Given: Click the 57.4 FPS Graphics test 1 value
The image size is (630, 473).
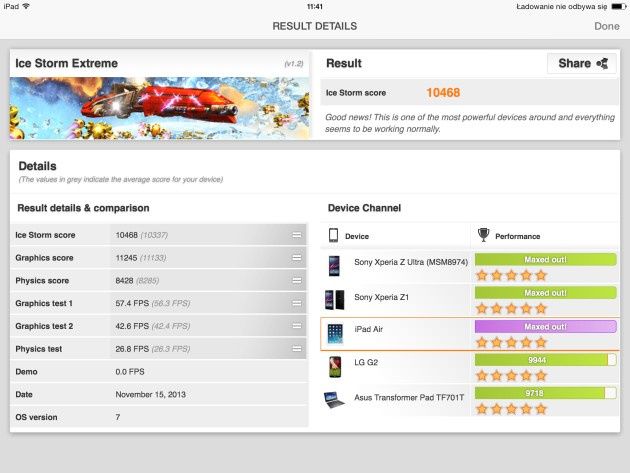Looking at the screenshot, I should point(132,303).
